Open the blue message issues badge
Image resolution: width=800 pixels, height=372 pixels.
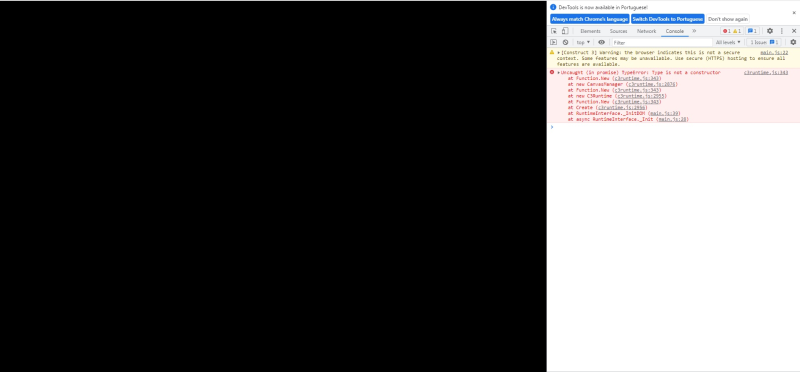(x=753, y=31)
